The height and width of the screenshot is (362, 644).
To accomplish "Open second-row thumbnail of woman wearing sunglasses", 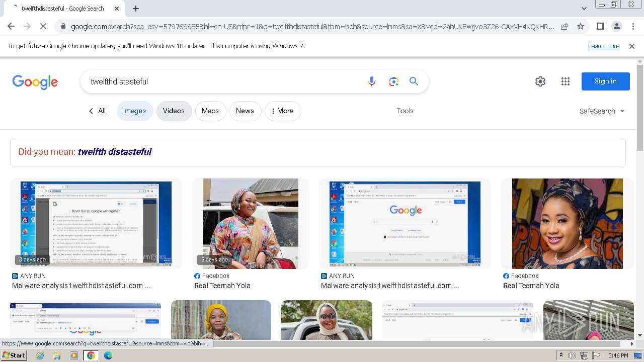I will click(327, 320).
